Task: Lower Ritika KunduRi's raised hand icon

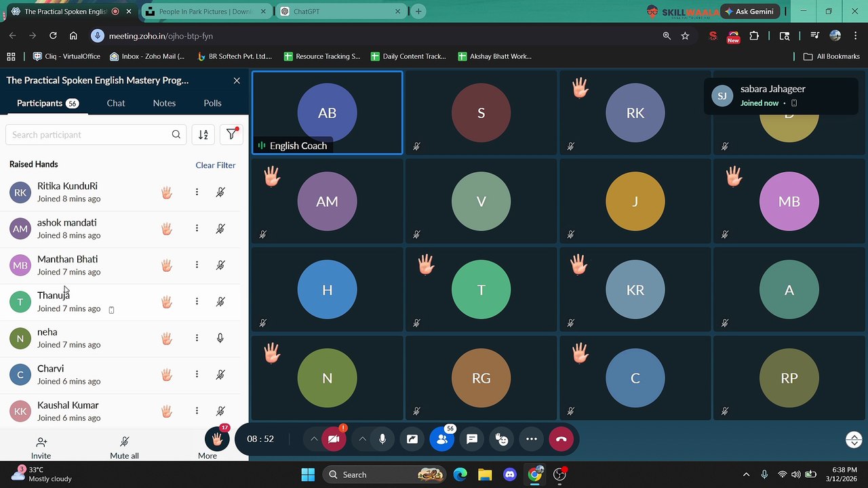Action: click(167, 192)
